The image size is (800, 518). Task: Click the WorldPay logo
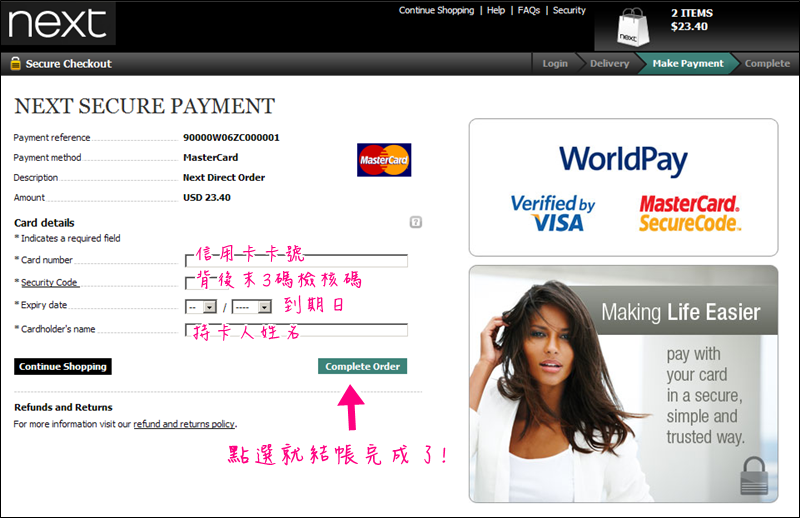623,160
